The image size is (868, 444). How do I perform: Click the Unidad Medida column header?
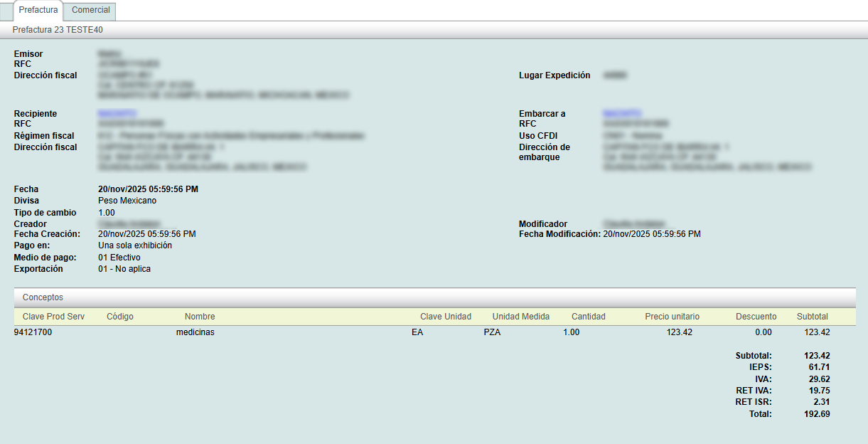pyautogui.click(x=521, y=317)
